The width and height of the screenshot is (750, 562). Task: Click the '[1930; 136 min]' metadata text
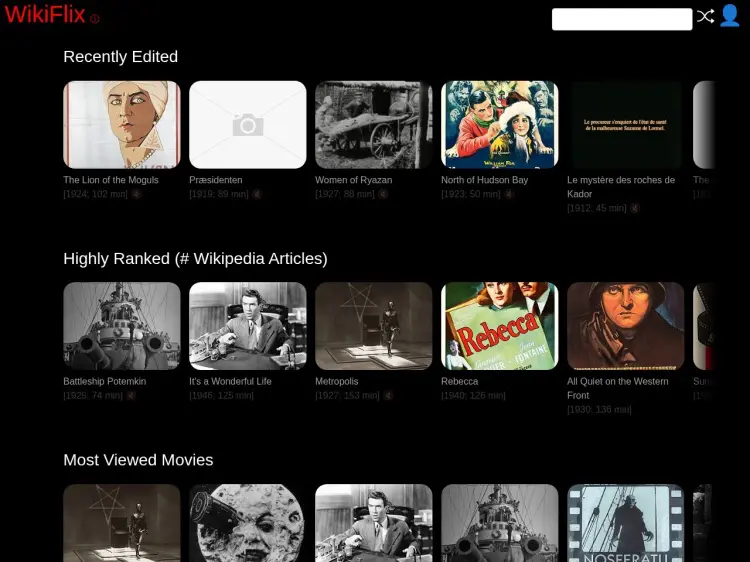[599, 410]
